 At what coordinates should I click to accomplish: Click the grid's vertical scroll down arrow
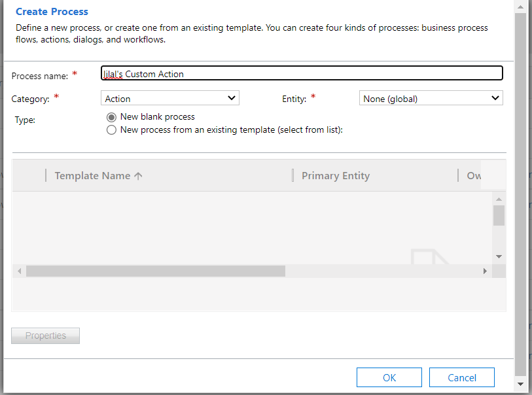[499, 256]
